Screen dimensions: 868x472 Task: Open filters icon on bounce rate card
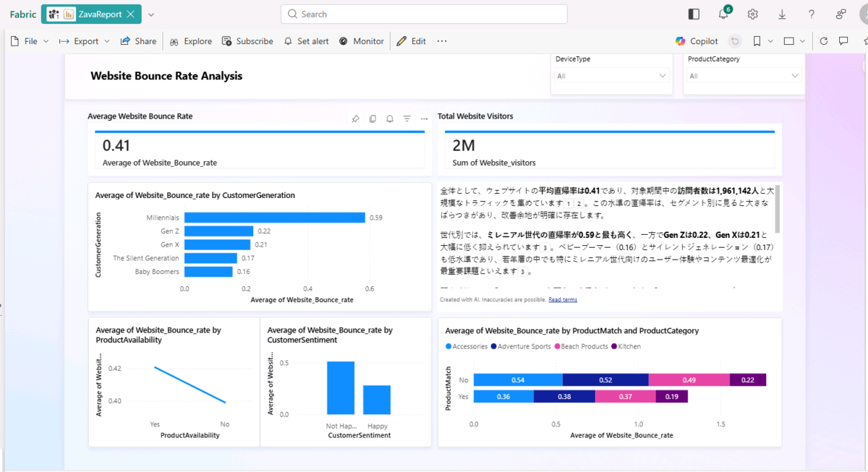407,119
